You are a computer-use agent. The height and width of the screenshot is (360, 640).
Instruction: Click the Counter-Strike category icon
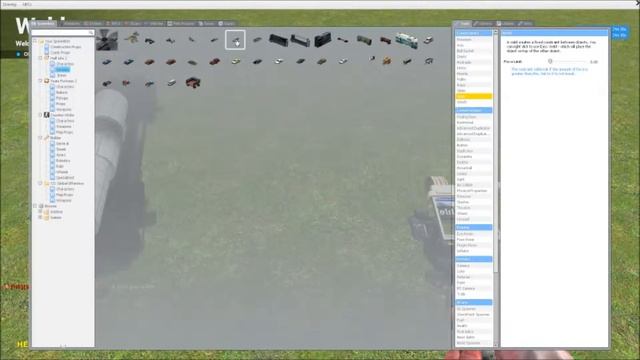(x=47, y=115)
